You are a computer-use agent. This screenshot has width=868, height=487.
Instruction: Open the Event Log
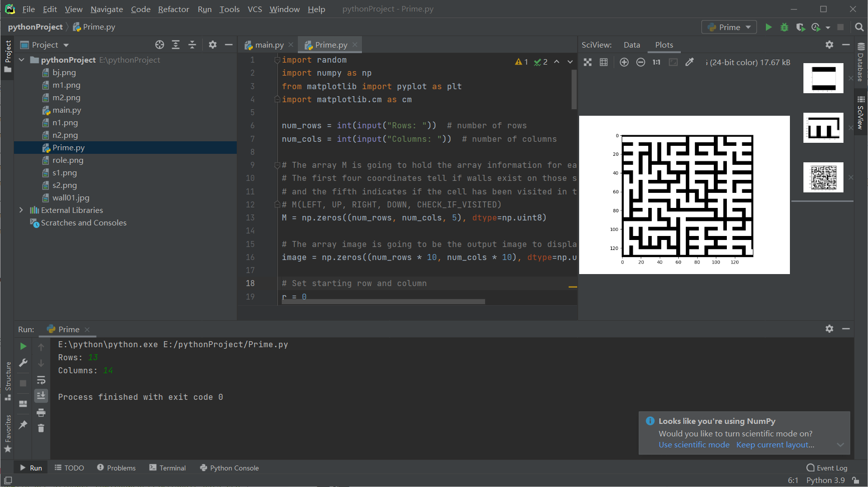(827, 468)
